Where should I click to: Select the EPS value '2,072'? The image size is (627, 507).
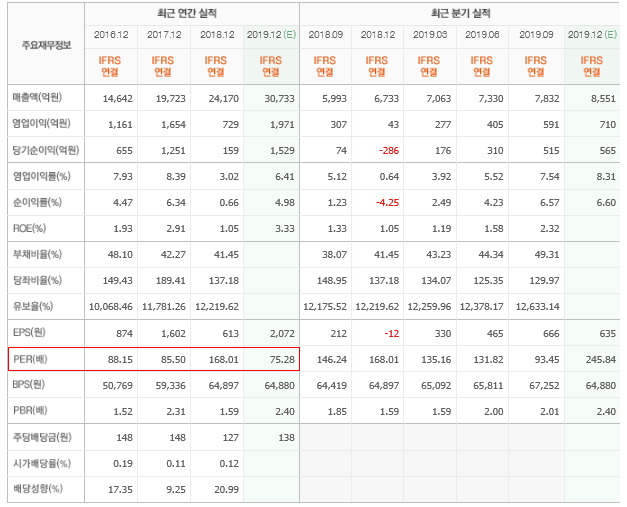[282, 333]
